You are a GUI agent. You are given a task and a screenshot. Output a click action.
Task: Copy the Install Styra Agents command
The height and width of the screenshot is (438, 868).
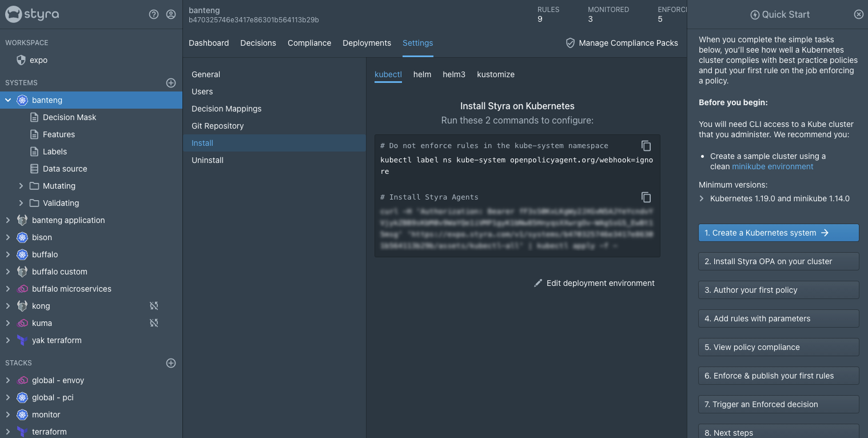(646, 197)
